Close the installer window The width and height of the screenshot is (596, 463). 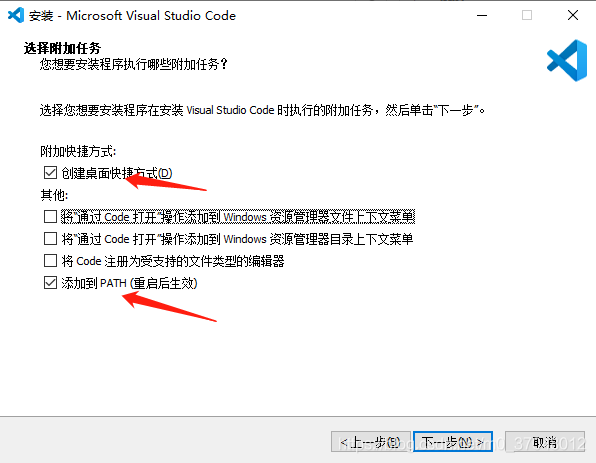(x=573, y=15)
